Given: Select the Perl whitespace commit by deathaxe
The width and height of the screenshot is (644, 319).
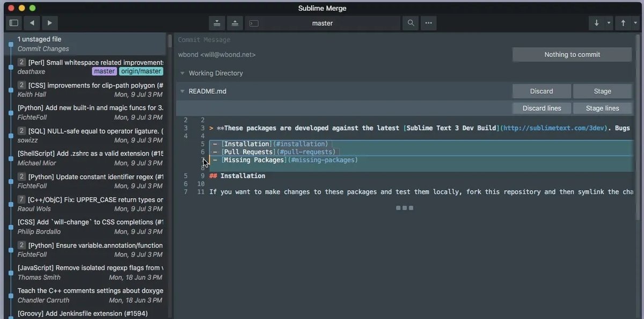Looking at the screenshot, I should [x=86, y=66].
